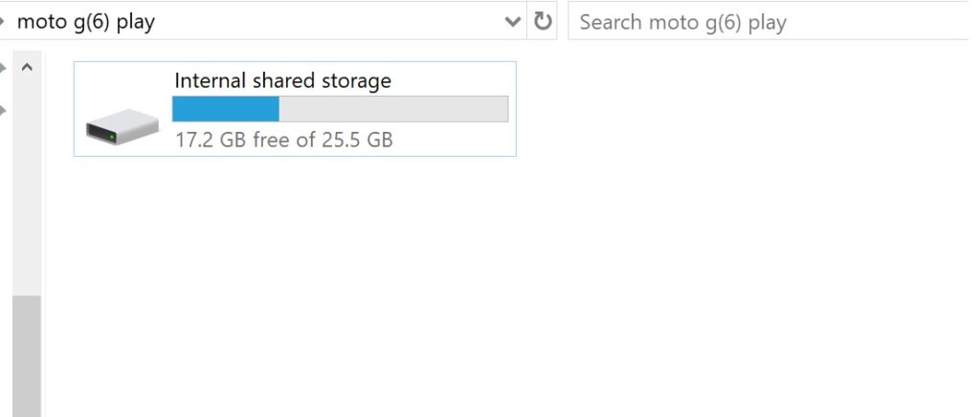The image size is (980, 417).
Task: Open the address bar history dropdown chevron
Action: point(513,22)
